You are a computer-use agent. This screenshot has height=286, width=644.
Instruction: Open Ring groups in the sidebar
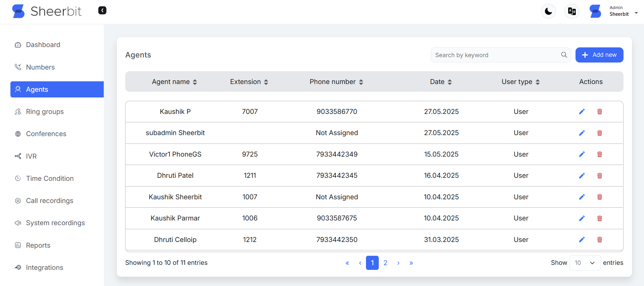tap(45, 112)
